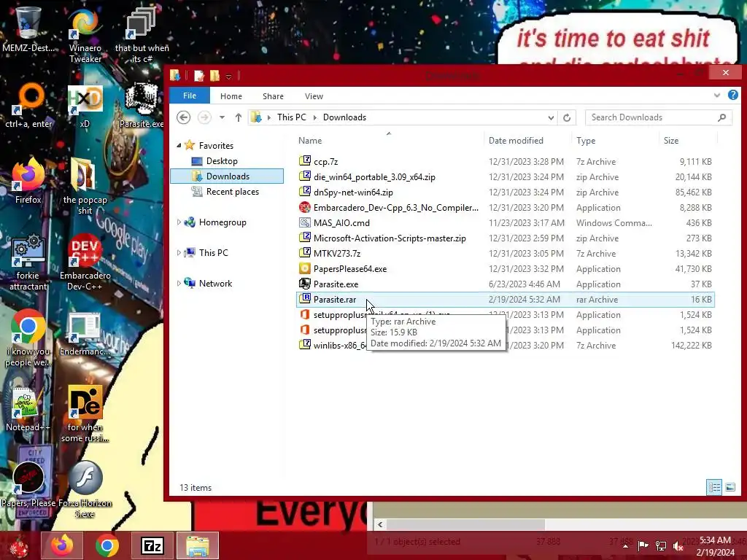Screen dimensions: 747x560
Task: Click the Action Center flag tray icon
Action: [643, 546]
